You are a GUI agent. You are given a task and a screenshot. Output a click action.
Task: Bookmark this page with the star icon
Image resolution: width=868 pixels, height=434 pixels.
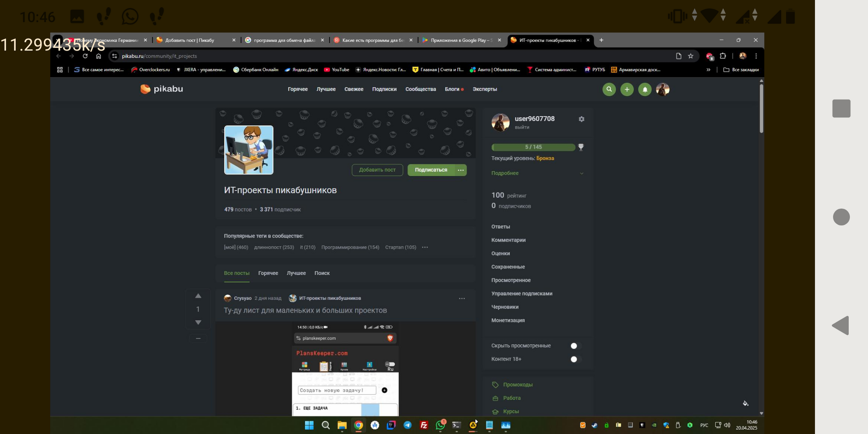click(x=690, y=56)
